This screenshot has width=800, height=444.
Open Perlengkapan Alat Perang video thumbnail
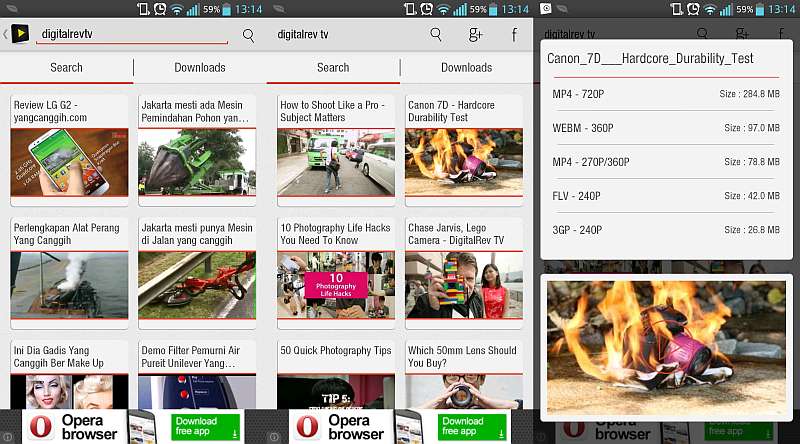tap(69, 285)
